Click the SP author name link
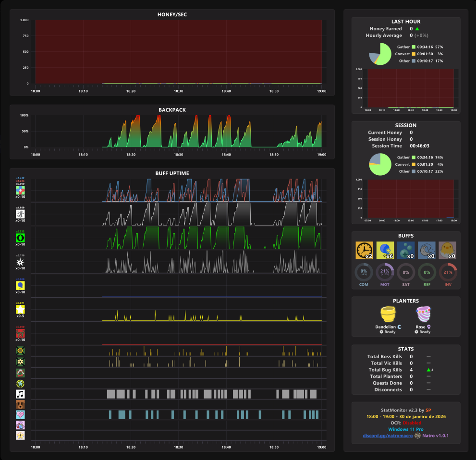The width and height of the screenshot is (476, 460). (428, 410)
